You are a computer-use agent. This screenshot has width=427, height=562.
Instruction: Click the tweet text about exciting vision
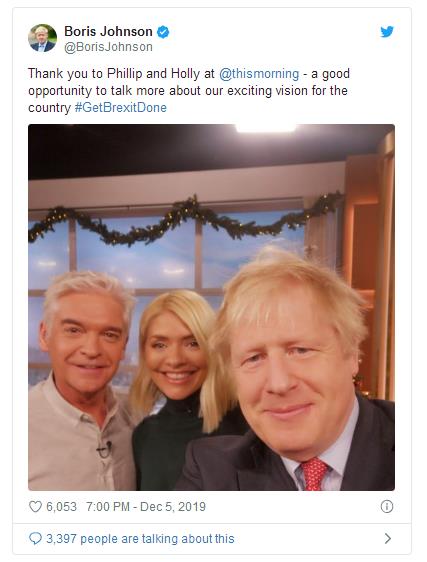[x=188, y=90]
